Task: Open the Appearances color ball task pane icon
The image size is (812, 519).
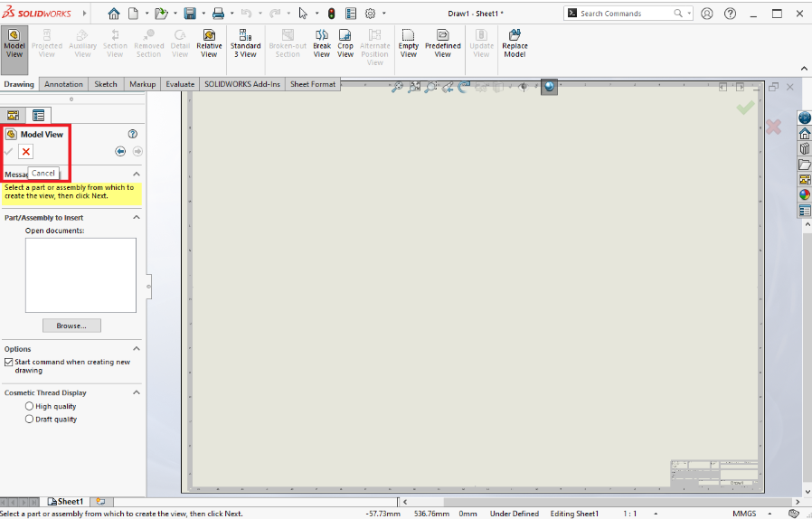Action: click(804, 194)
